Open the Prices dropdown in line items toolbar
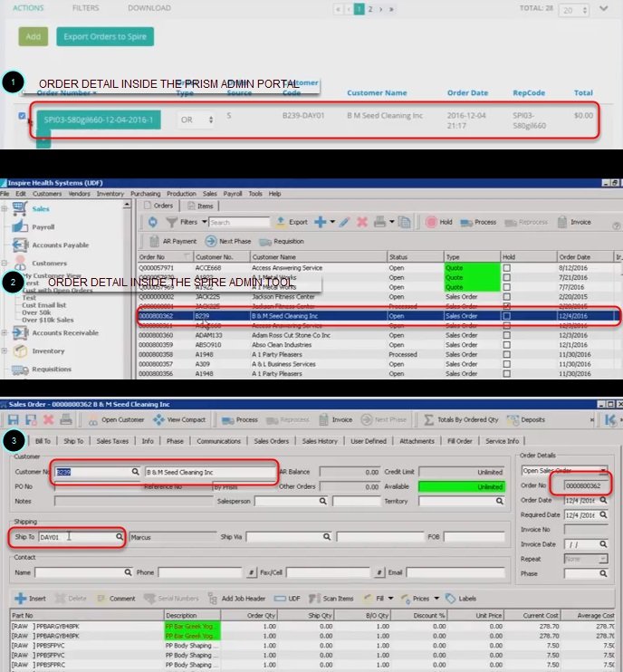Viewport: 623px width, 672px height. [436, 599]
